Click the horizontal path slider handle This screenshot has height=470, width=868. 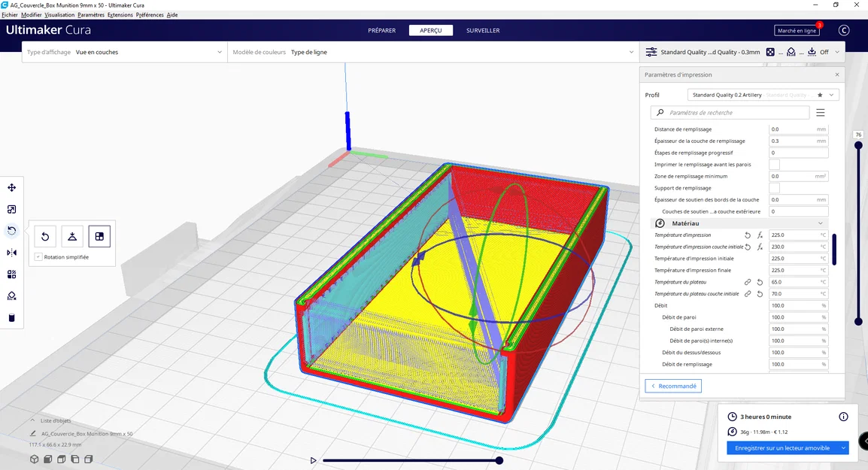[x=499, y=460]
